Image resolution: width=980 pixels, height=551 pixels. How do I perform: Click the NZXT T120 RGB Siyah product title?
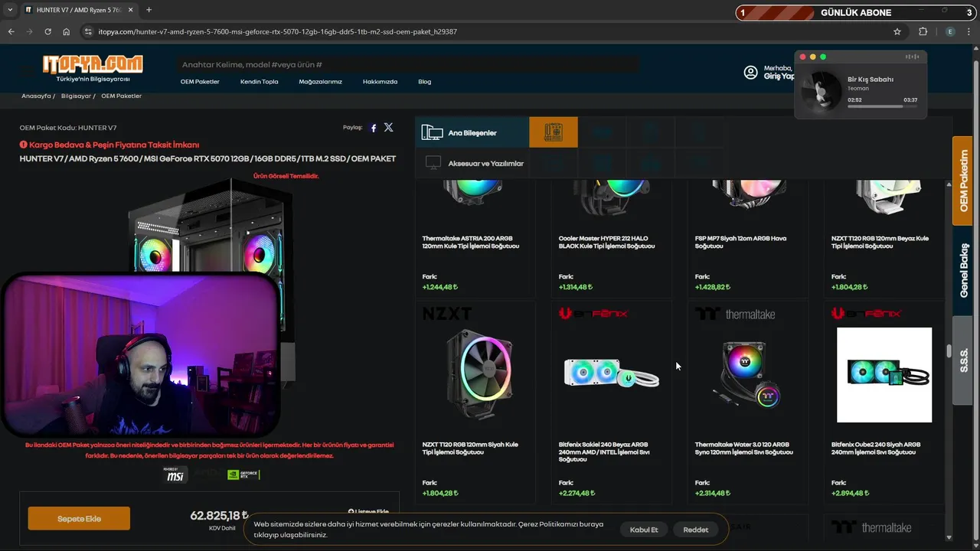click(470, 448)
